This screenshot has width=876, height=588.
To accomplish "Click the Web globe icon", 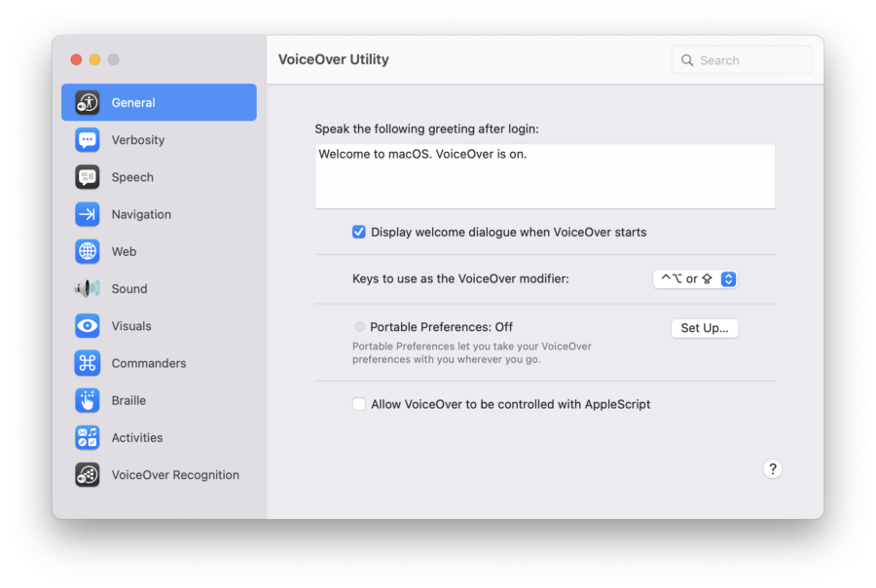I will 88,251.
